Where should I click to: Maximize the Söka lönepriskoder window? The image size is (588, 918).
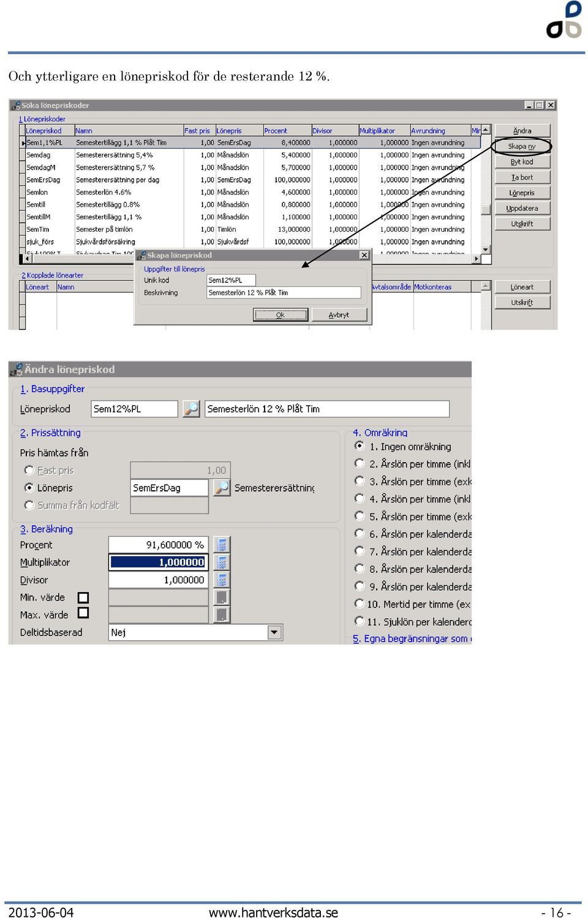[x=539, y=105]
